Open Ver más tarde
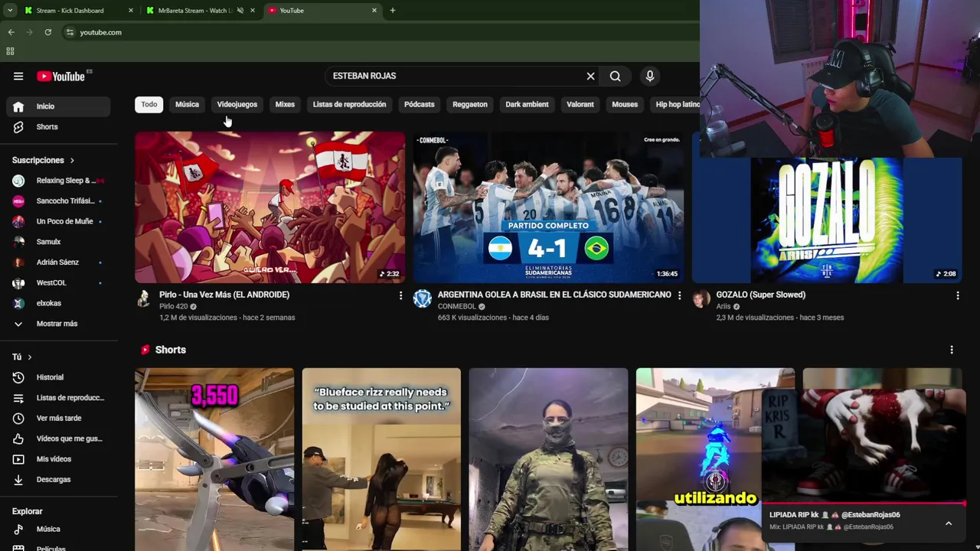The width and height of the screenshot is (980, 551). pyautogui.click(x=58, y=418)
